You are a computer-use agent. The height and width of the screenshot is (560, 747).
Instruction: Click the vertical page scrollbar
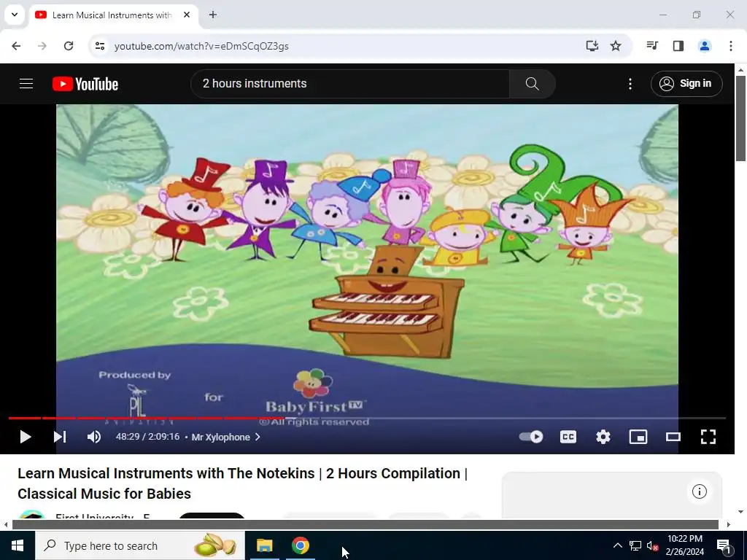741,118
